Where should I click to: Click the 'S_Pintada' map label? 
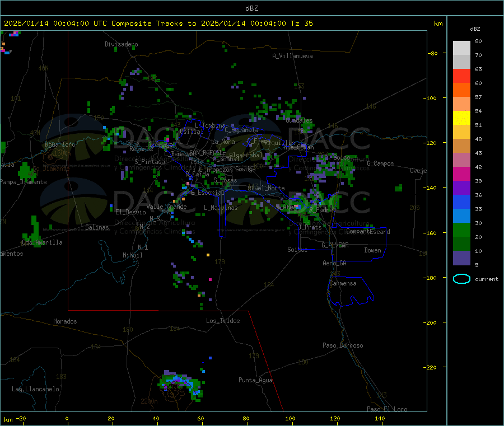point(150,162)
